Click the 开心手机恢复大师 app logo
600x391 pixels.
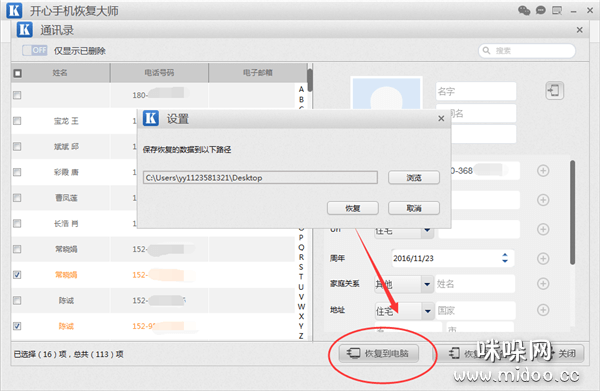pos(15,10)
